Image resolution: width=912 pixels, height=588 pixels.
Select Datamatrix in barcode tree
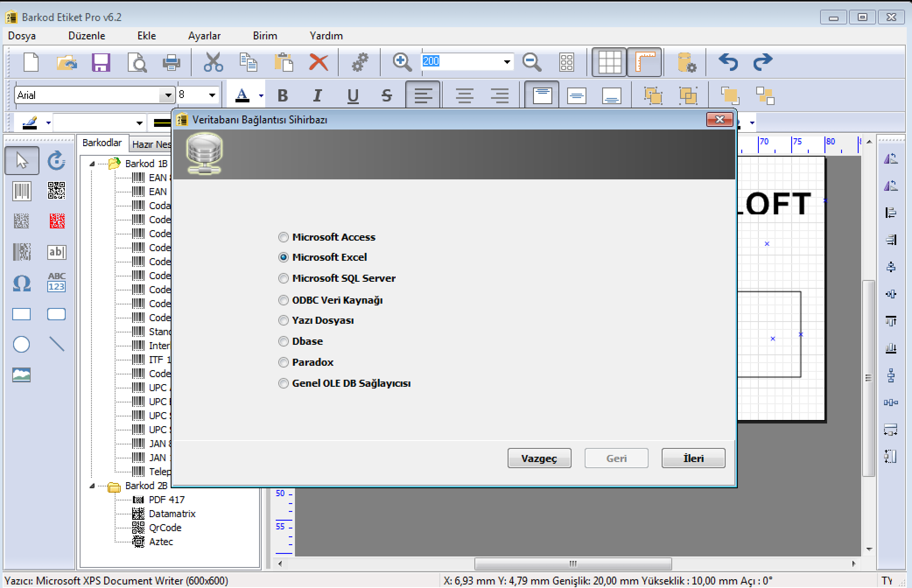coord(172,514)
